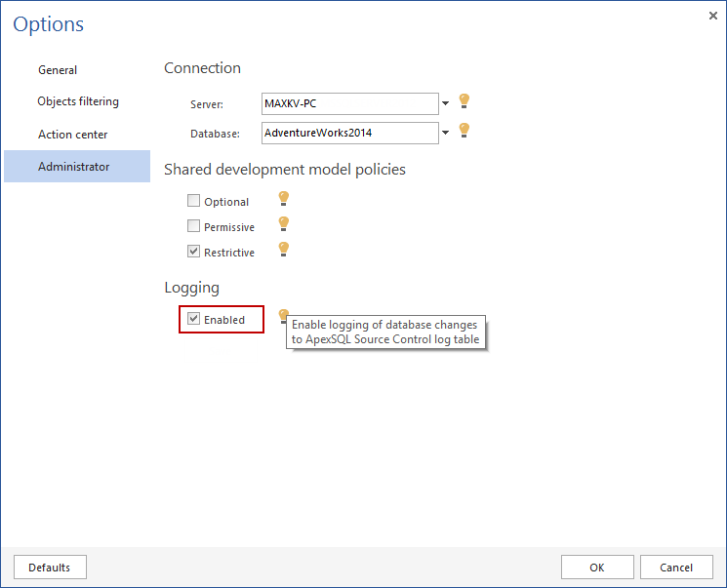
Task: Open the Database dropdown arrow
Action: coord(446,133)
